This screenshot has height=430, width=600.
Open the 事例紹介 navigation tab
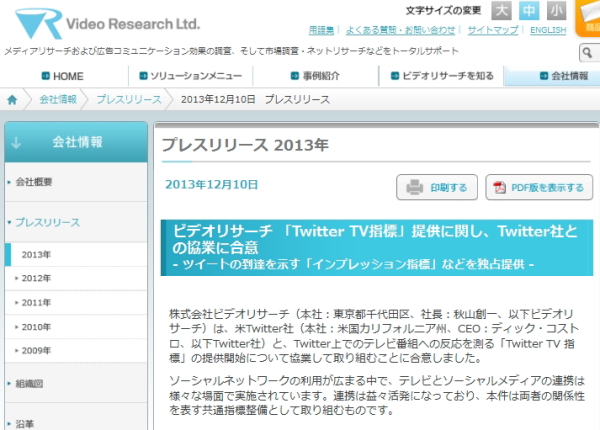[315, 76]
